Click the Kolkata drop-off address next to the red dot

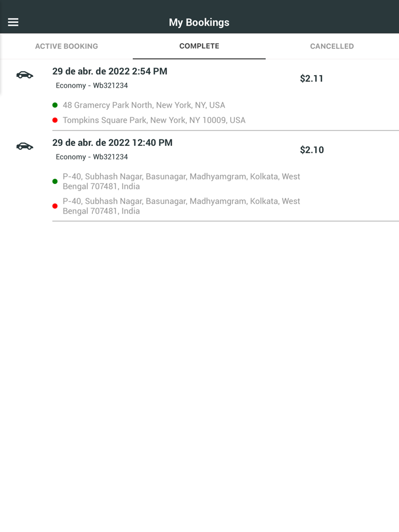click(181, 206)
